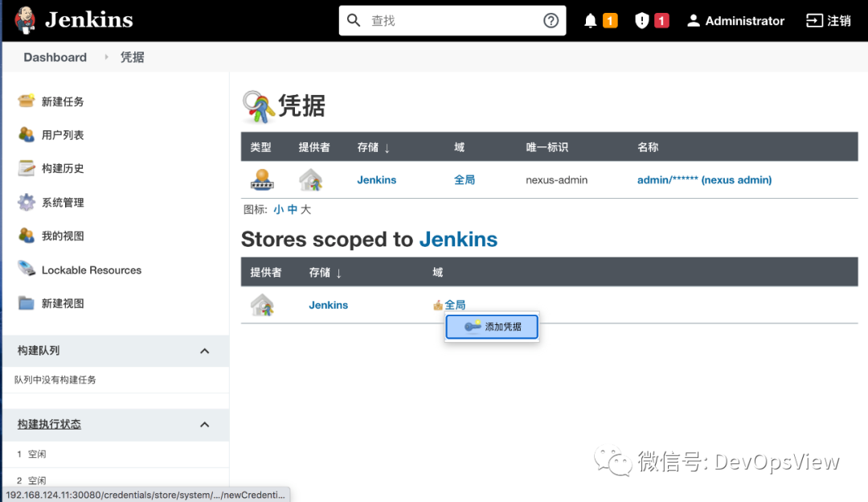Set icon size to 小
This screenshot has height=502, width=868.
click(278, 209)
